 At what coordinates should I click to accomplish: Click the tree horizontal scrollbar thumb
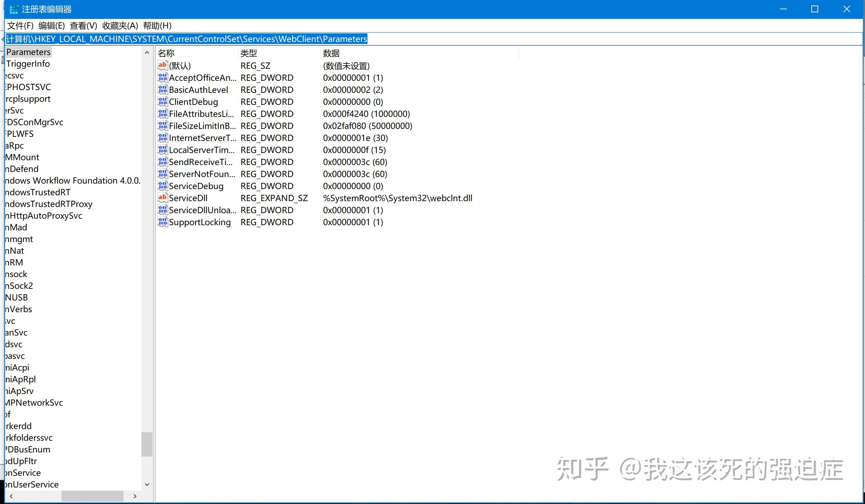coord(93,496)
